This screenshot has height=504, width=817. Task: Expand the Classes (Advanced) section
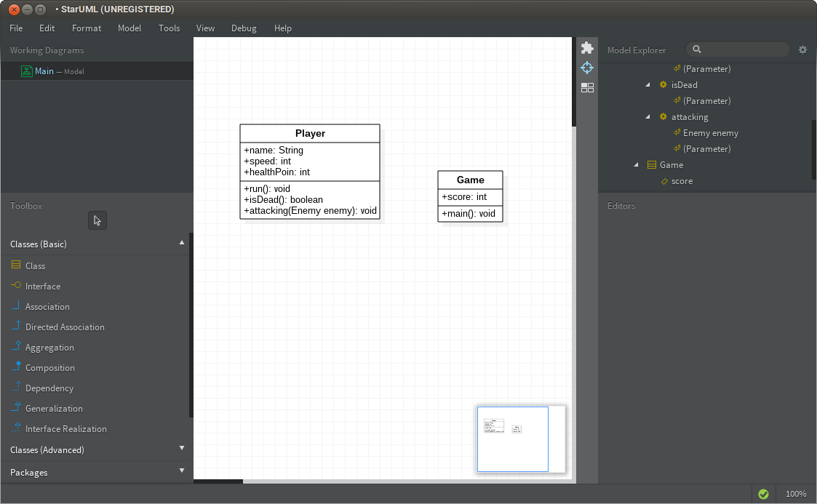point(181,449)
